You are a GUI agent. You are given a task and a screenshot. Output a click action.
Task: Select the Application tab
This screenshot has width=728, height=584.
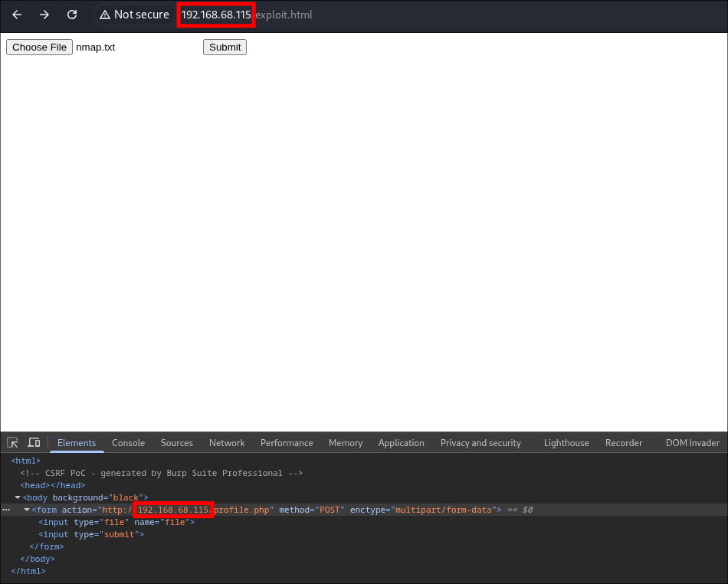pyautogui.click(x=401, y=442)
